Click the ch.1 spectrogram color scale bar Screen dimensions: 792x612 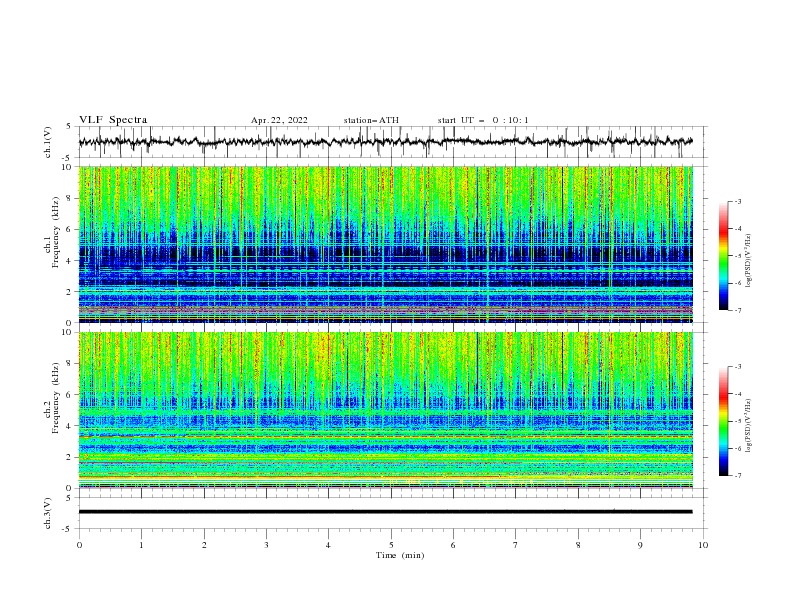[x=724, y=256]
